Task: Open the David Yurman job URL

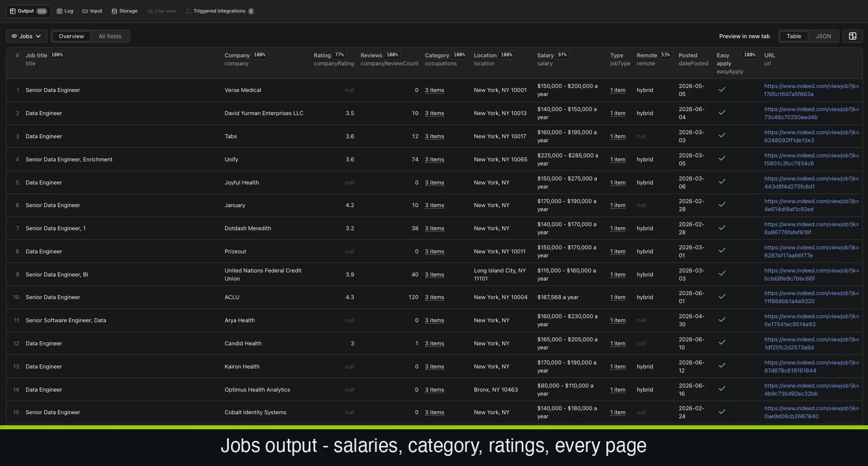Action: [x=811, y=113]
